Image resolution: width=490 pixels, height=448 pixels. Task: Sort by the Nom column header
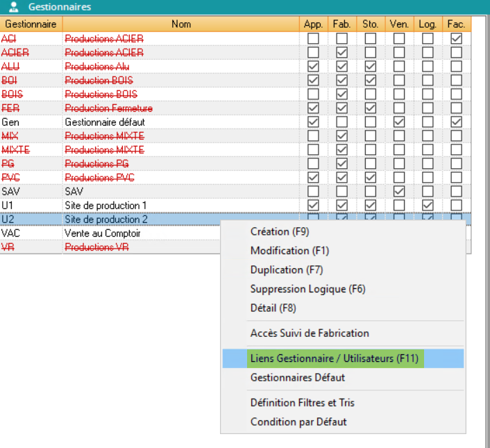point(180,24)
